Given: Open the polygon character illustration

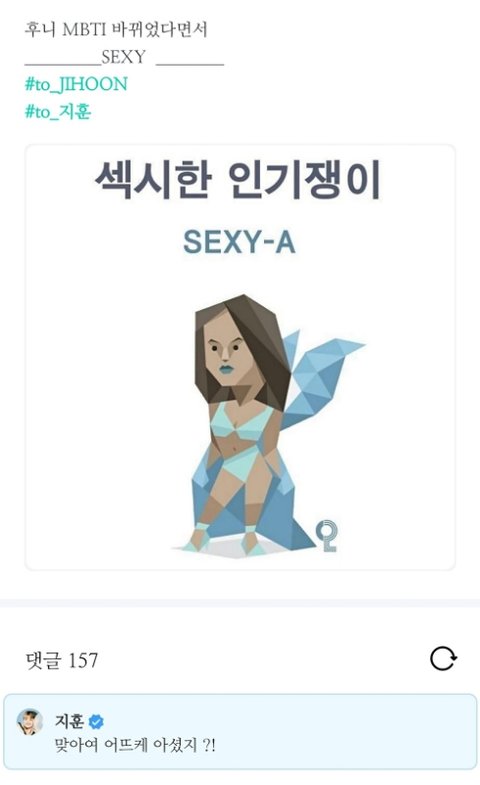Looking at the screenshot, I should point(269,425).
